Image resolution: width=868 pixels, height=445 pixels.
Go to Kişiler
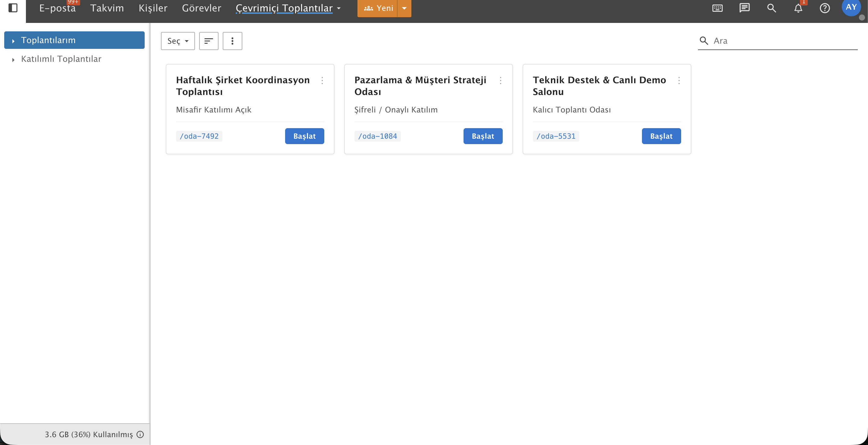tap(153, 8)
